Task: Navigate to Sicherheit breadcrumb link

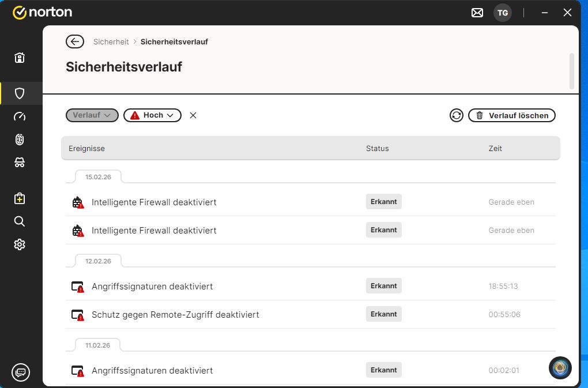Action: click(111, 42)
